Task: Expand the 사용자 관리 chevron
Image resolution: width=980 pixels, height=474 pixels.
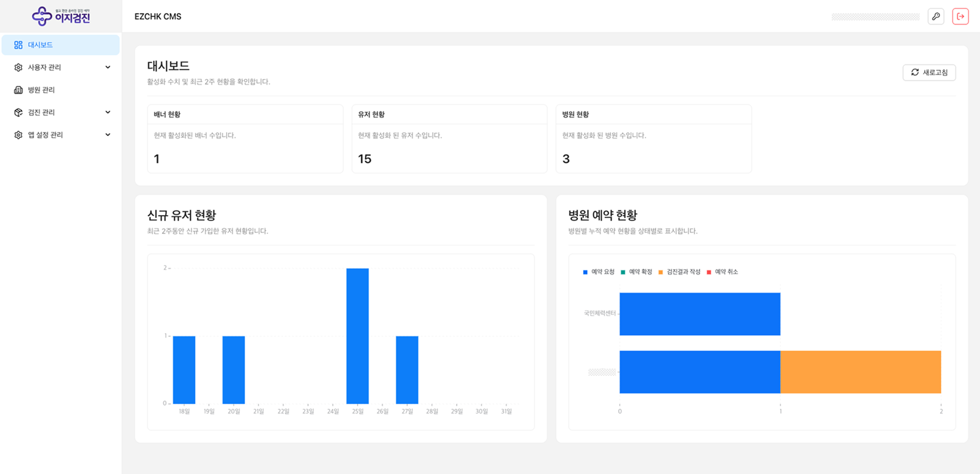Action: pyautogui.click(x=108, y=67)
